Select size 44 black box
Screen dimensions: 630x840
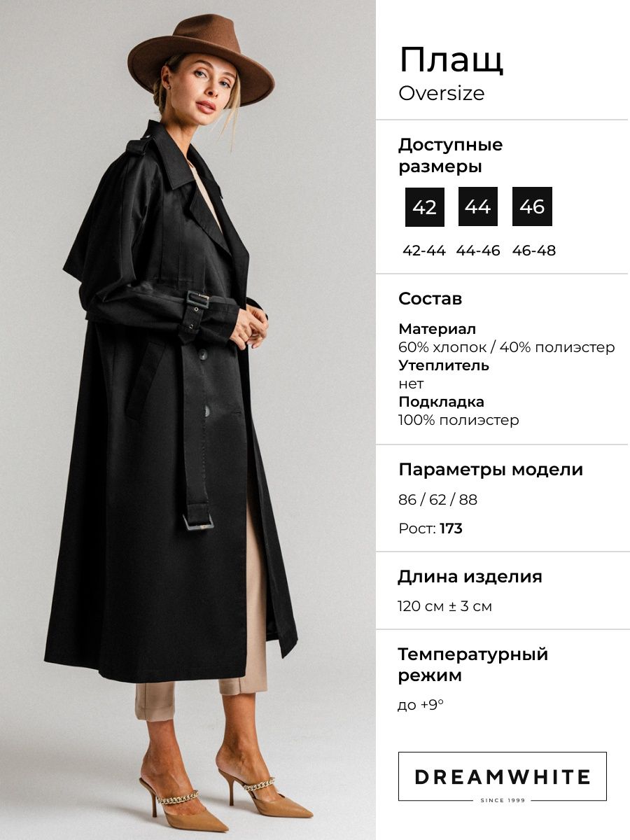click(x=478, y=206)
